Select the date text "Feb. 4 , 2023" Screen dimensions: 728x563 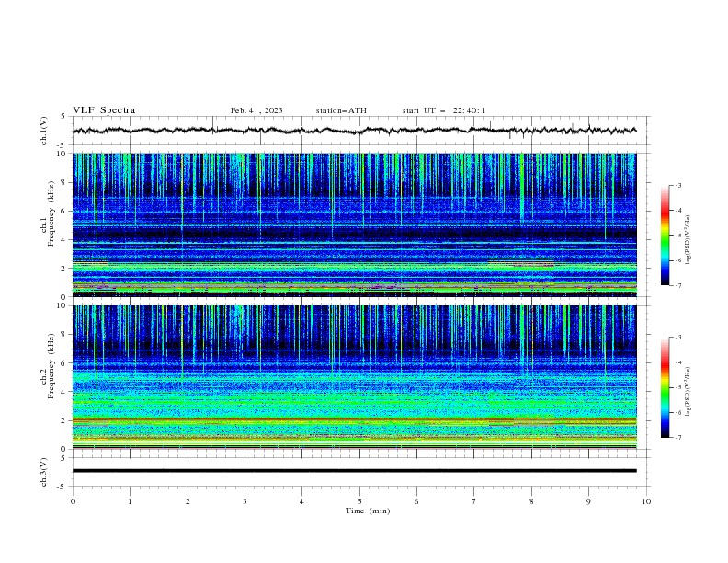[256, 110]
